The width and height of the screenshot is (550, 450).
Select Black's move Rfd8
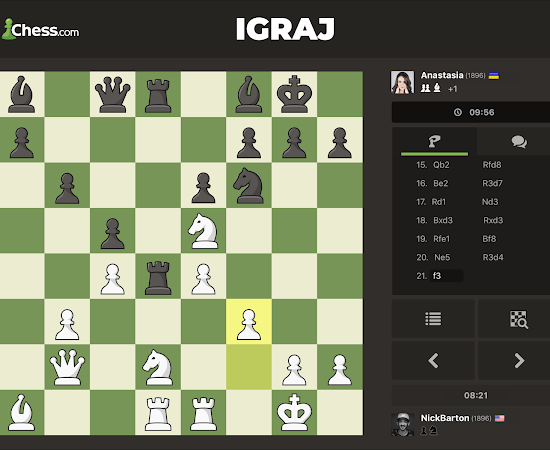coord(492,165)
